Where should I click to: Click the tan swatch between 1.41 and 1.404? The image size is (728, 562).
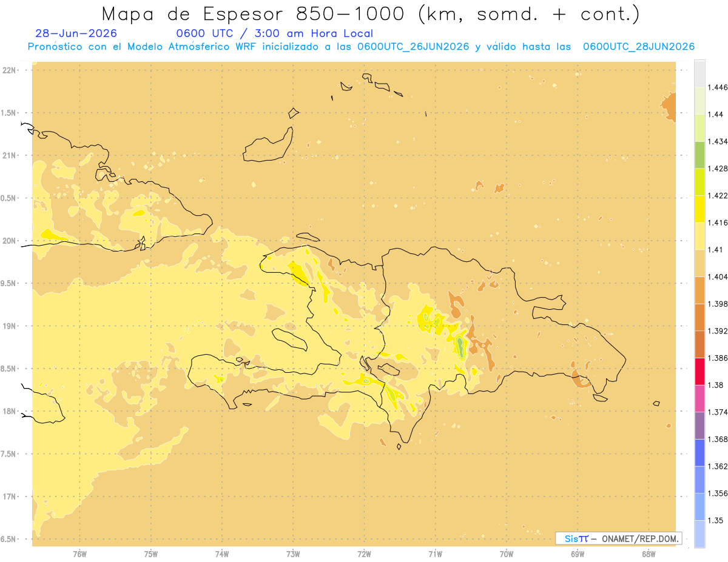(x=699, y=263)
